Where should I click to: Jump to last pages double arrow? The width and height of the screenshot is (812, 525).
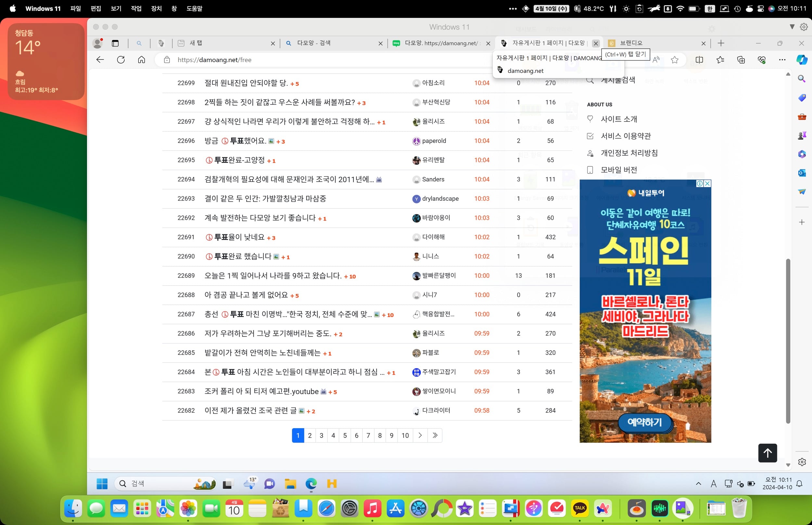click(435, 435)
